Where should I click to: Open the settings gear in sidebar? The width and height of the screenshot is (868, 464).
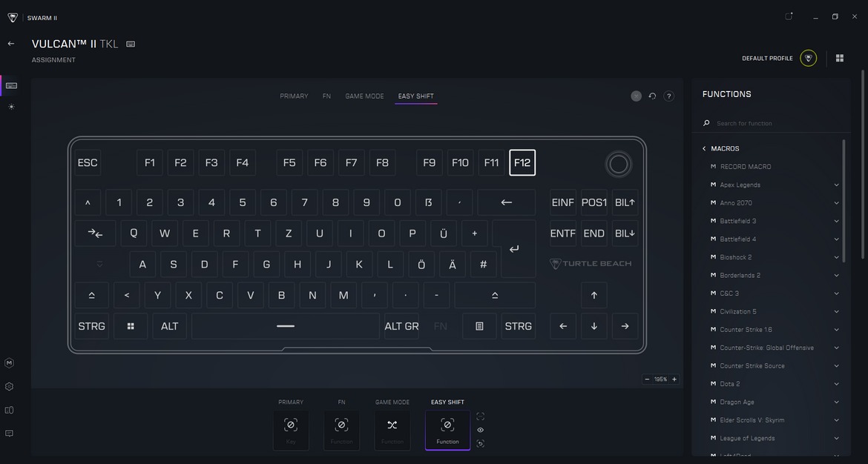[9, 386]
